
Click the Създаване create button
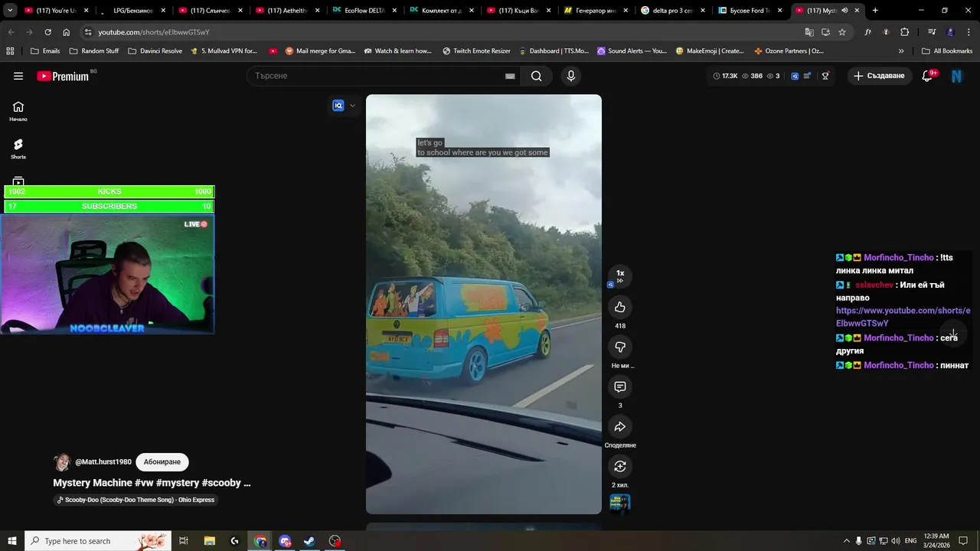coord(879,76)
